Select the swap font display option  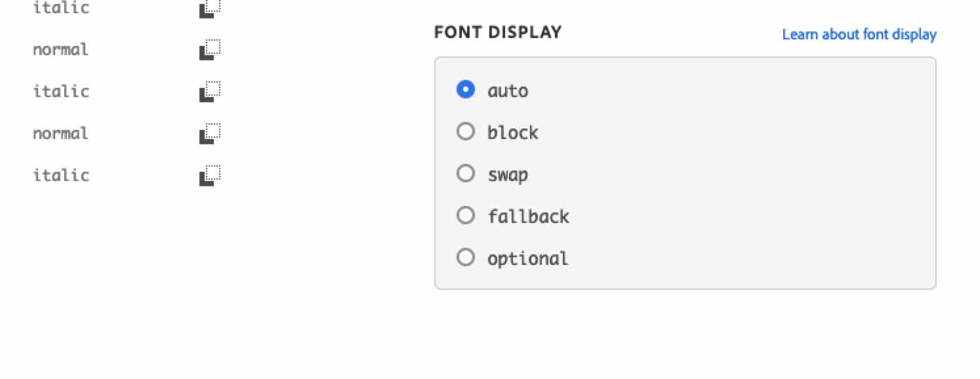point(466,174)
